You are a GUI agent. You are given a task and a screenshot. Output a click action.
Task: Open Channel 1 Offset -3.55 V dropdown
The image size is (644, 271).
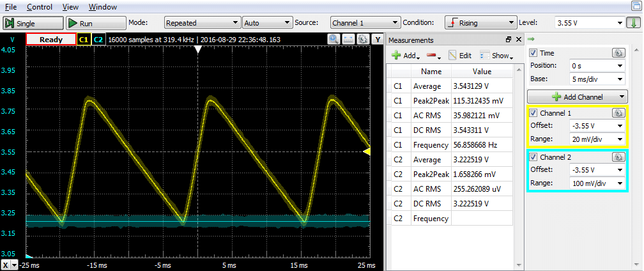point(597,125)
